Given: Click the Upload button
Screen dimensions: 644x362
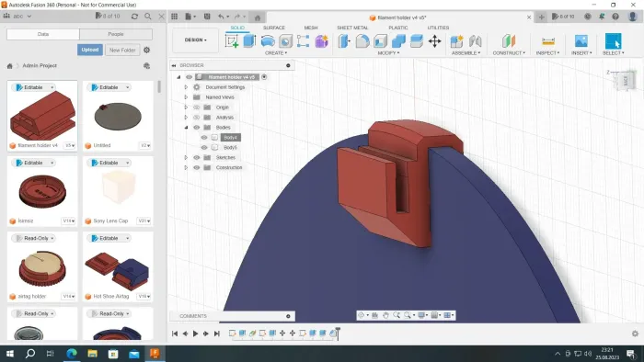Looking at the screenshot, I should pyautogui.click(x=90, y=50).
